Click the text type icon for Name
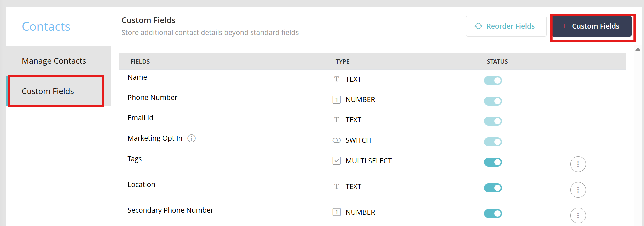The width and height of the screenshot is (644, 226). coord(337,79)
